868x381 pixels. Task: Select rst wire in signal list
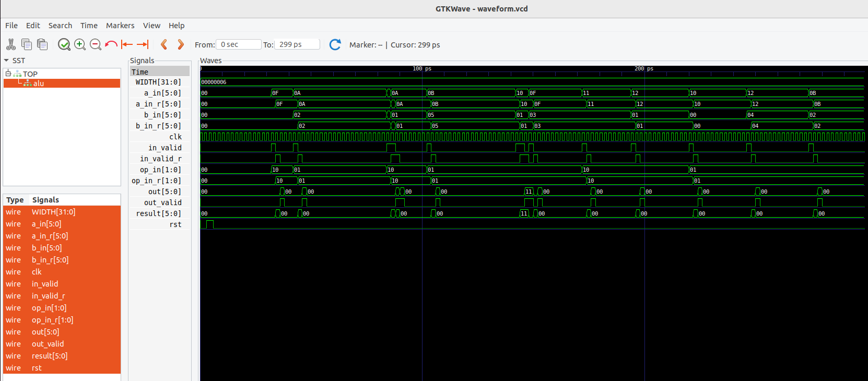click(x=62, y=368)
